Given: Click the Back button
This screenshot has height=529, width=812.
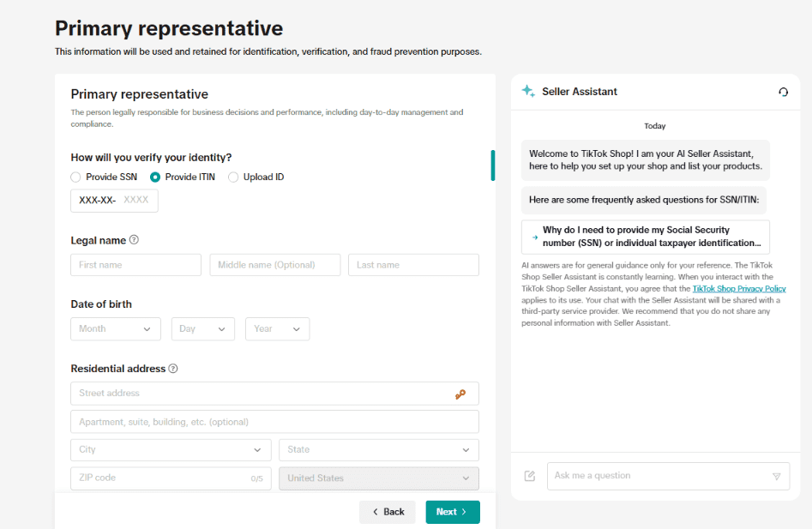Looking at the screenshot, I should [387, 511].
